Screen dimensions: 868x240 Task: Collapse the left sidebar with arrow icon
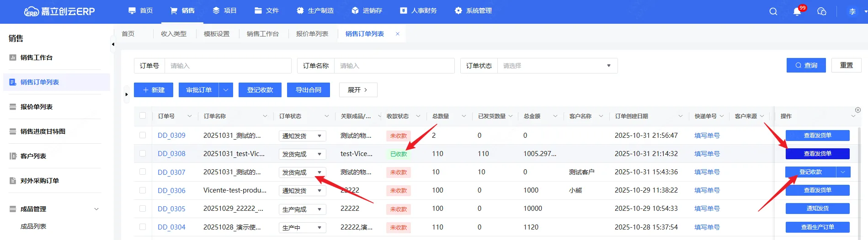[113, 44]
